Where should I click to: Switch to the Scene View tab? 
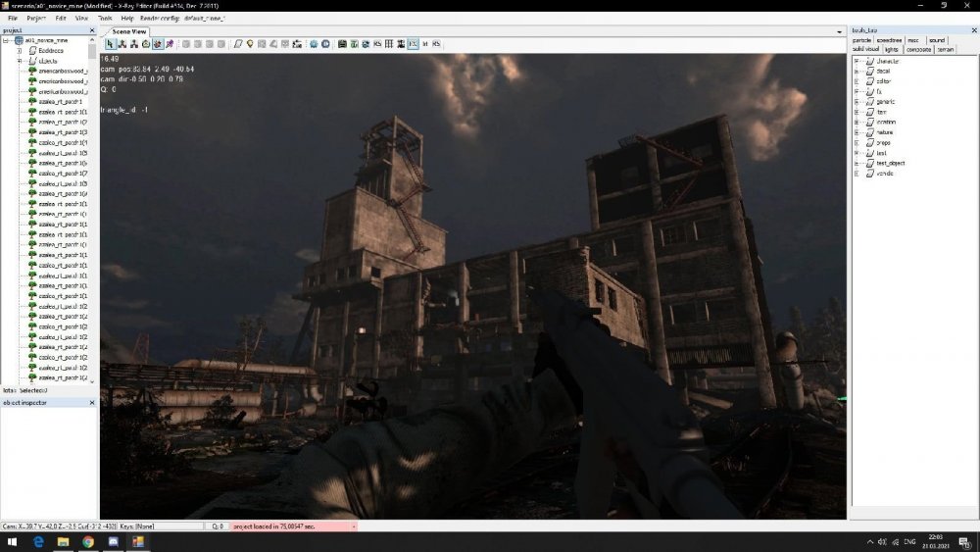pyautogui.click(x=128, y=31)
